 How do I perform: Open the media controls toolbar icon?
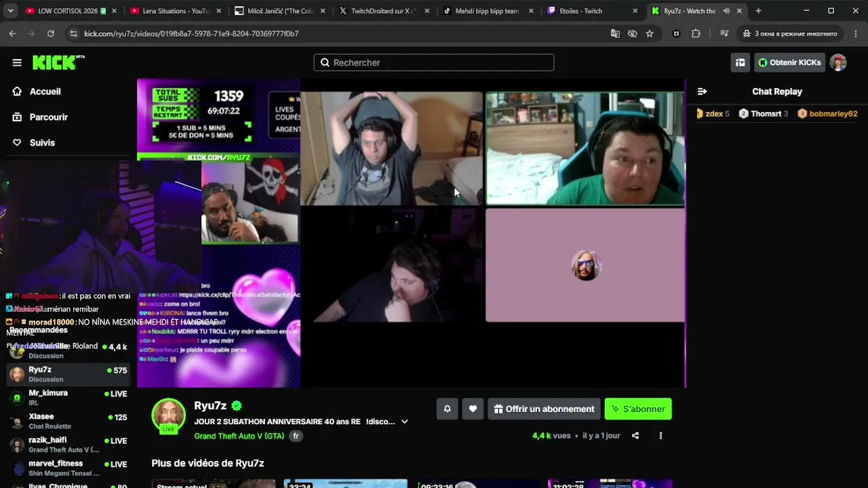coord(724,33)
